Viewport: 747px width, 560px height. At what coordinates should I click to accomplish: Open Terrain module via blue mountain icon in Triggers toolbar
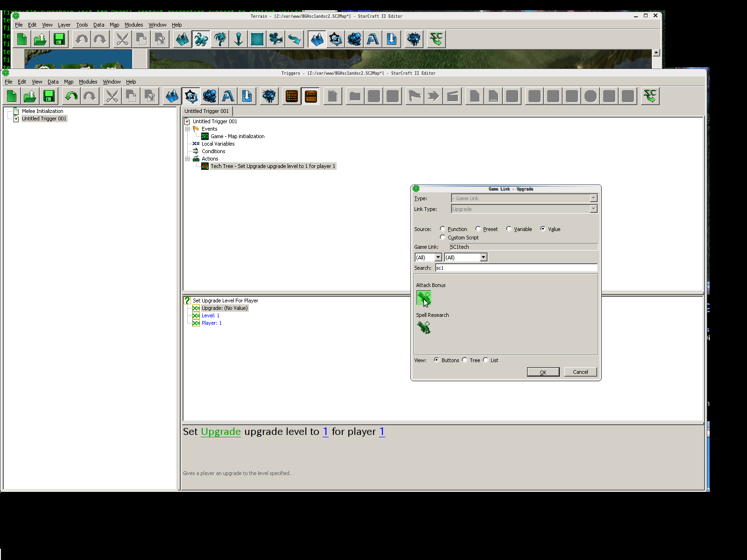[172, 96]
